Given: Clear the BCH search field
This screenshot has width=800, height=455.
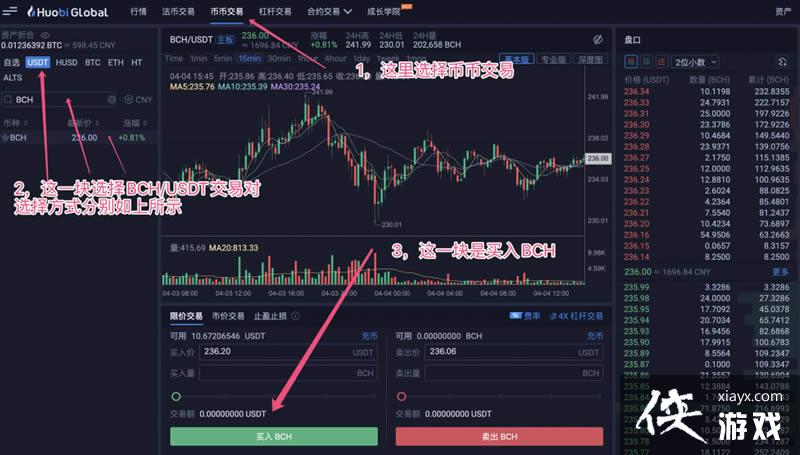Looking at the screenshot, I should 112,99.
